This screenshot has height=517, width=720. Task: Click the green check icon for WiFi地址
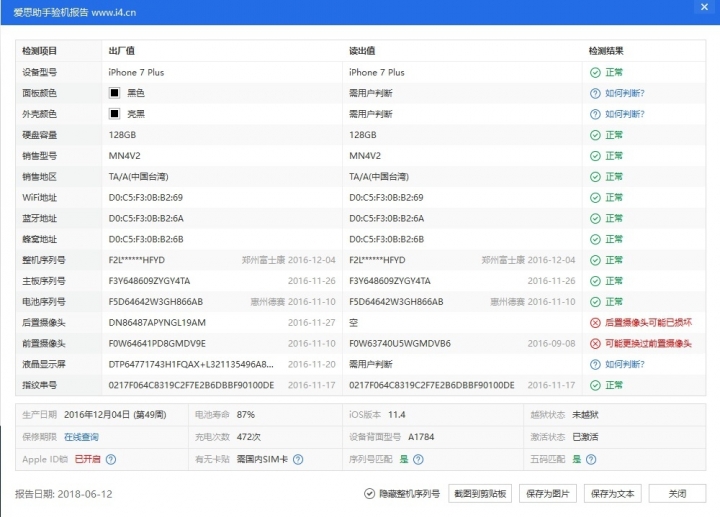tap(595, 198)
